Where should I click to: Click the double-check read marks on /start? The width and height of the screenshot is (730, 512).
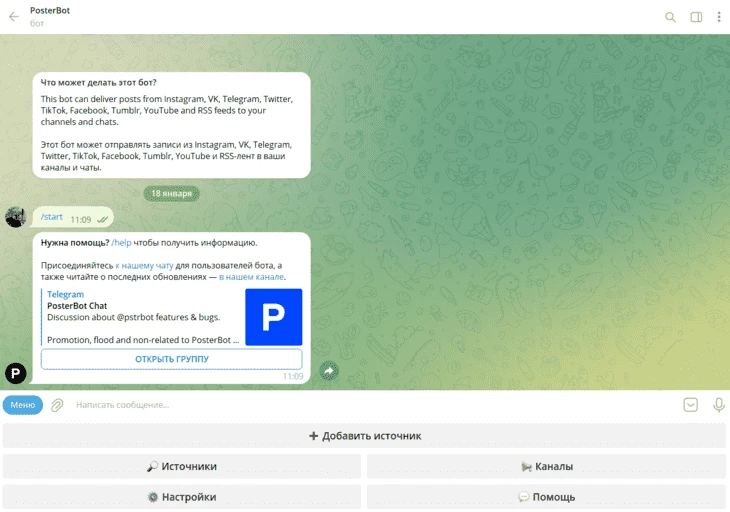pyautogui.click(x=102, y=220)
